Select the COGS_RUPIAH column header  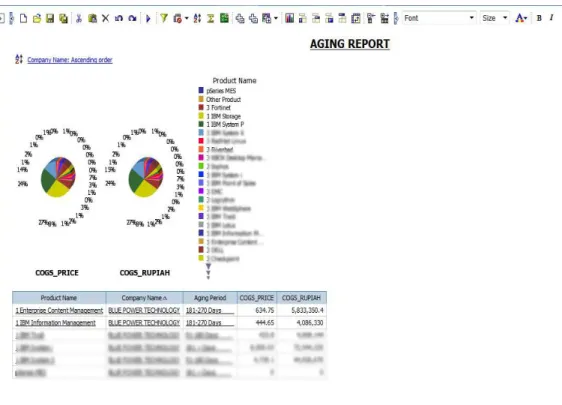click(301, 298)
